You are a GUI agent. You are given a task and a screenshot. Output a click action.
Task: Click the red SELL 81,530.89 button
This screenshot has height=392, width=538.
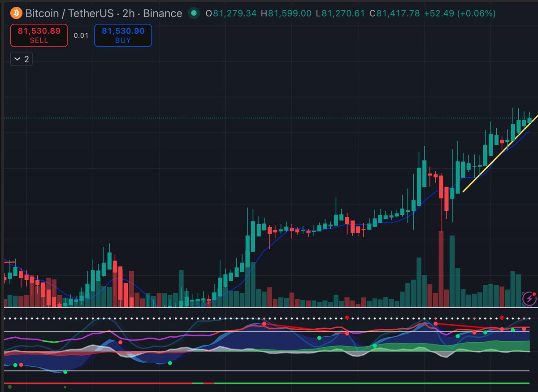[39, 35]
